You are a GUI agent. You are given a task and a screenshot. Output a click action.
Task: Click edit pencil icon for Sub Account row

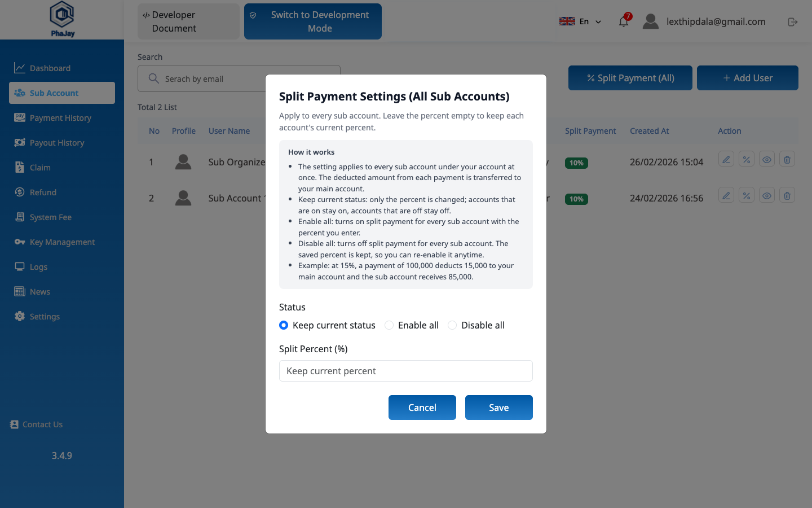pos(726,195)
